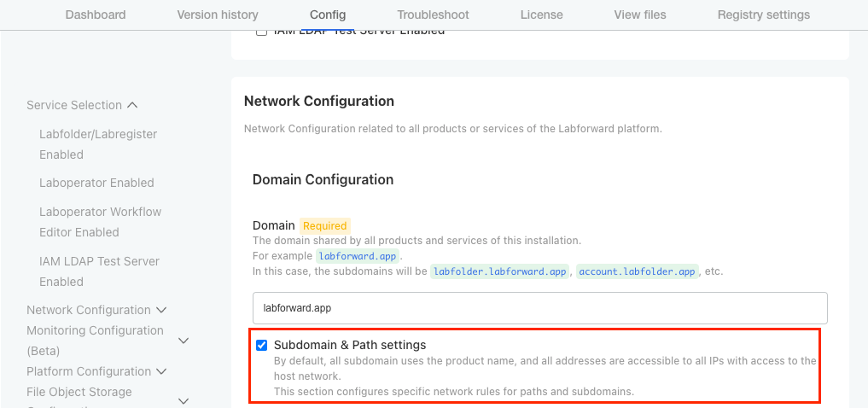Open the Dashboard tab
This screenshot has width=868, height=408.
pyautogui.click(x=96, y=15)
